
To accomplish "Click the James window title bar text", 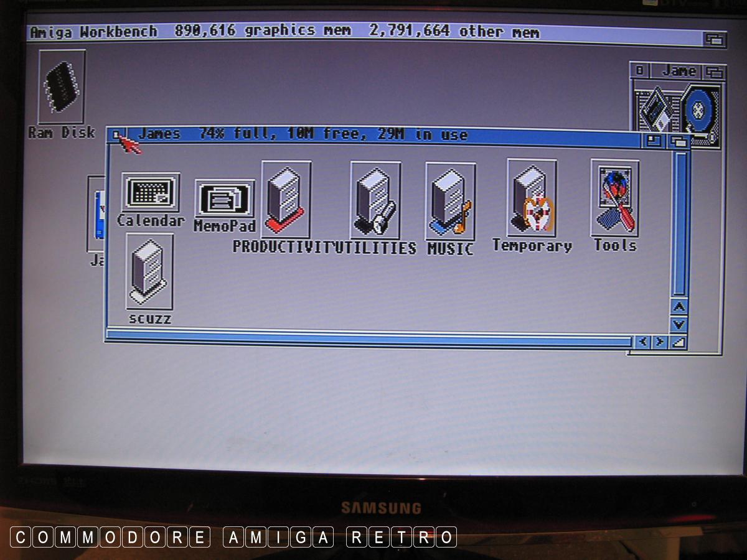I will (x=302, y=134).
